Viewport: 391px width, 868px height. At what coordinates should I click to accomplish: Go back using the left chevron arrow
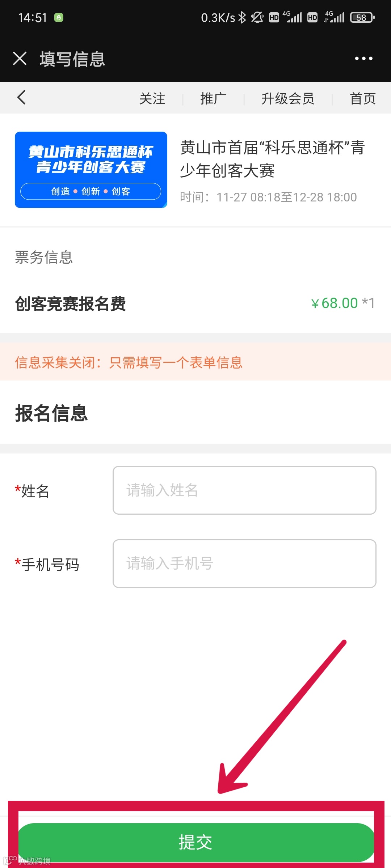(21, 97)
